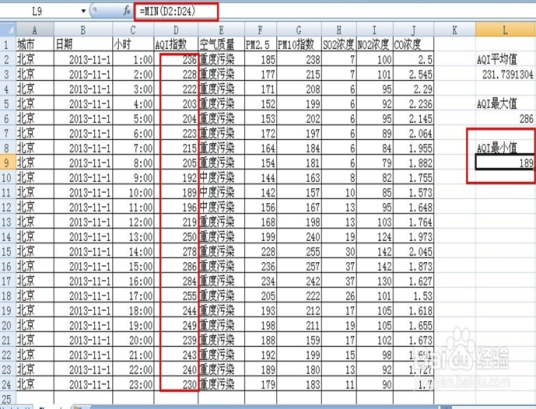Click the Select All corner triangle
536x409 pixels.
8,30
